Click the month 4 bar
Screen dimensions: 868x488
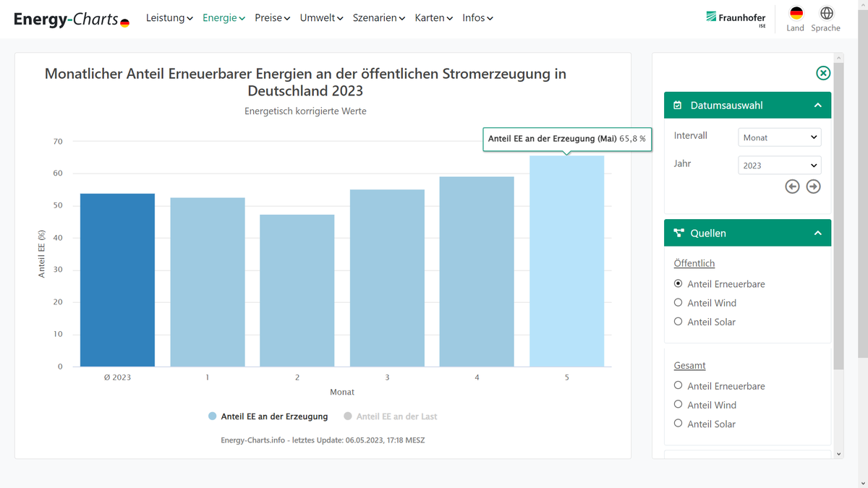tap(477, 272)
